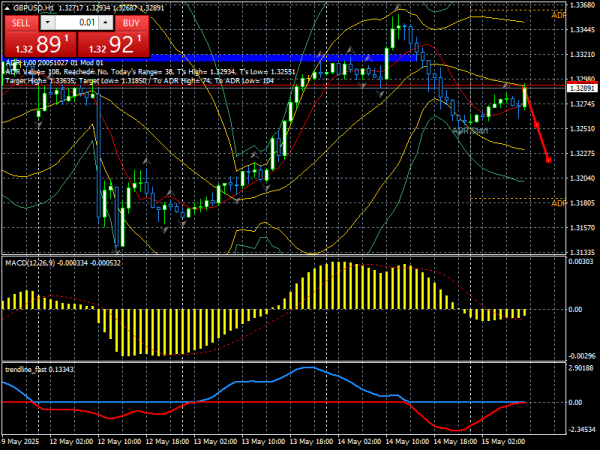Increase lot volume with the up arrow

106,23
